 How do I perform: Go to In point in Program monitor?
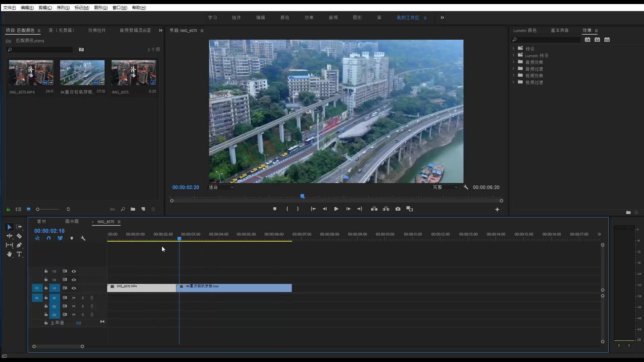click(313, 209)
